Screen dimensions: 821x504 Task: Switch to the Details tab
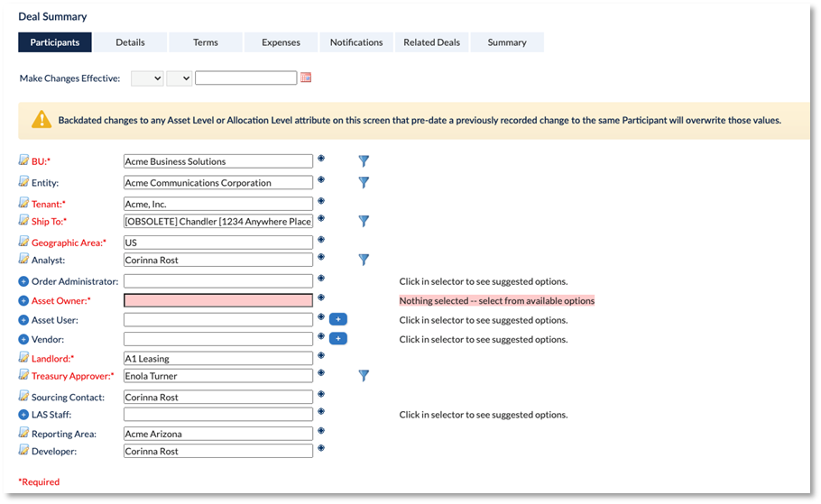point(131,42)
